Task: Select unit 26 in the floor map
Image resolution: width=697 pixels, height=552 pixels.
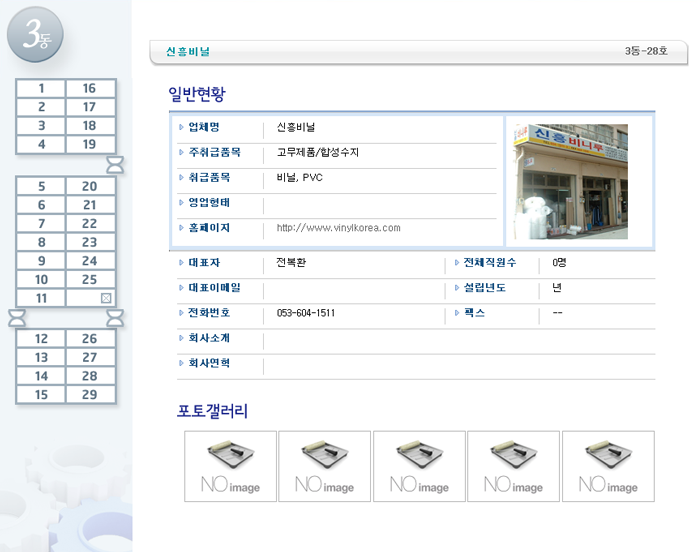Action: [x=90, y=339]
